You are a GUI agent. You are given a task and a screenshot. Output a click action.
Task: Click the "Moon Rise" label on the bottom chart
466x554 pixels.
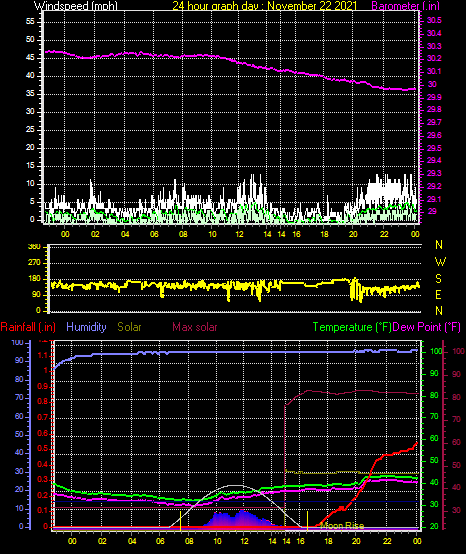(342, 526)
